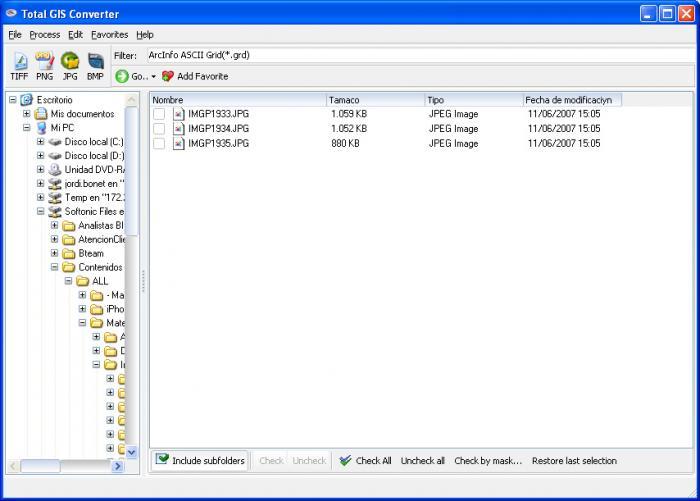
Task: Open the Favorites menu
Action: point(109,34)
